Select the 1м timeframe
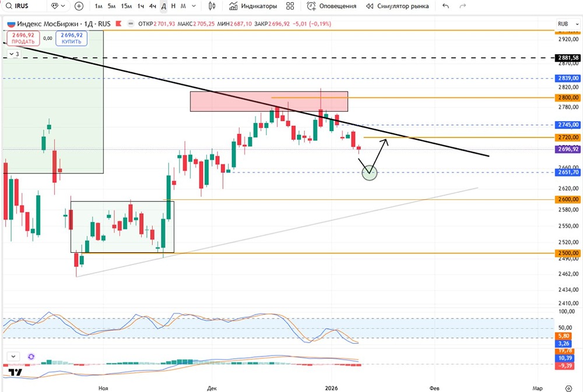The height and width of the screenshot is (392, 583). coord(99,6)
